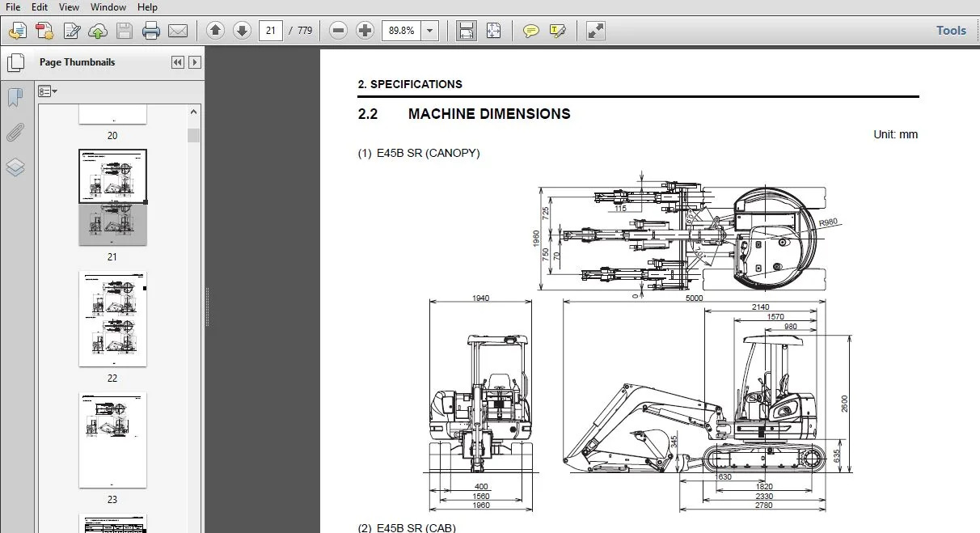This screenshot has width=980, height=533.
Task: Click the '2. SPECIFICATIONS' header text
Action: pyautogui.click(x=410, y=84)
